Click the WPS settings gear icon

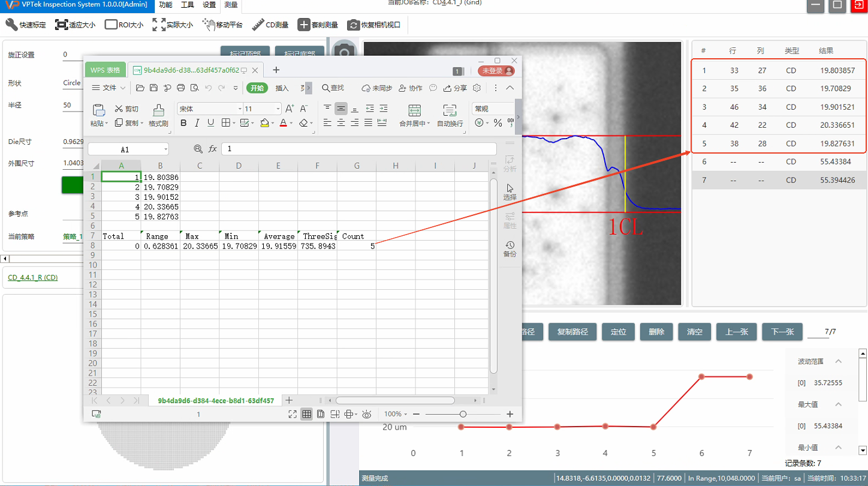[477, 88]
